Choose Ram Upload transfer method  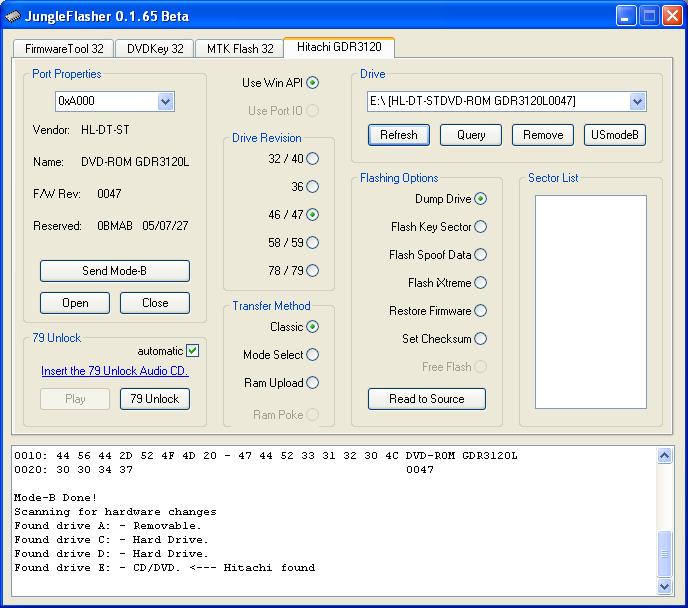[x=312, y=383]
